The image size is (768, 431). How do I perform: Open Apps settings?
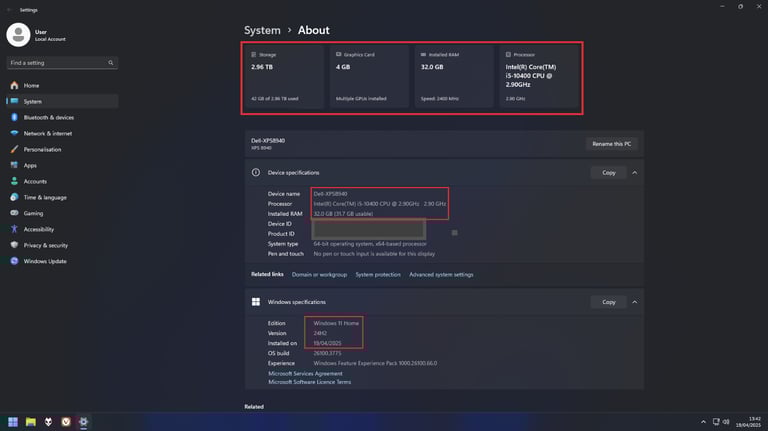[62, 166]
